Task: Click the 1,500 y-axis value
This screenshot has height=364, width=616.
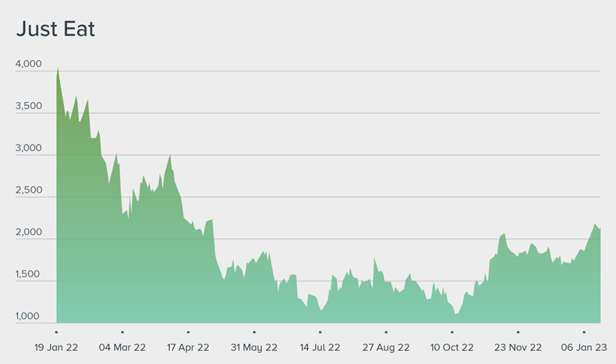Action: (28, 274)
